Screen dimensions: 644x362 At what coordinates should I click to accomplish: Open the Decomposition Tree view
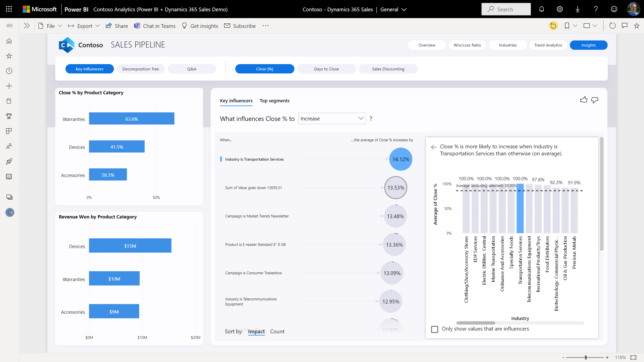pyautogui.click(x=140, y=69)
